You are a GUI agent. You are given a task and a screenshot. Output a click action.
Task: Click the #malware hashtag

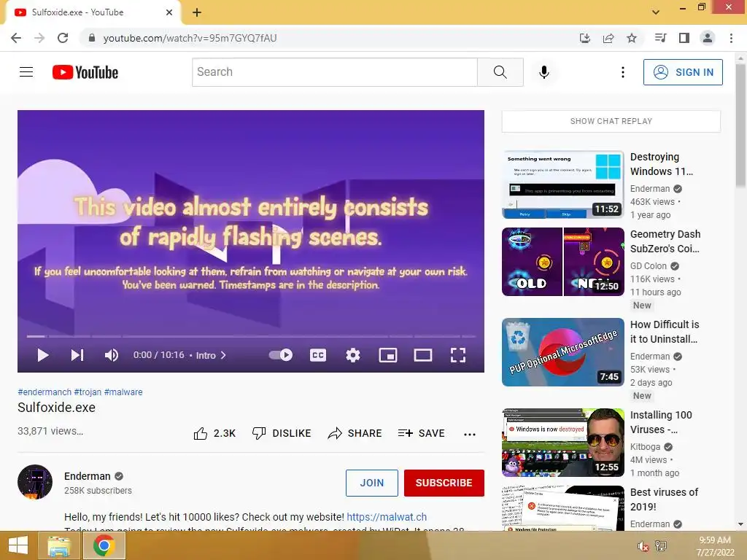tap(123, 392)
